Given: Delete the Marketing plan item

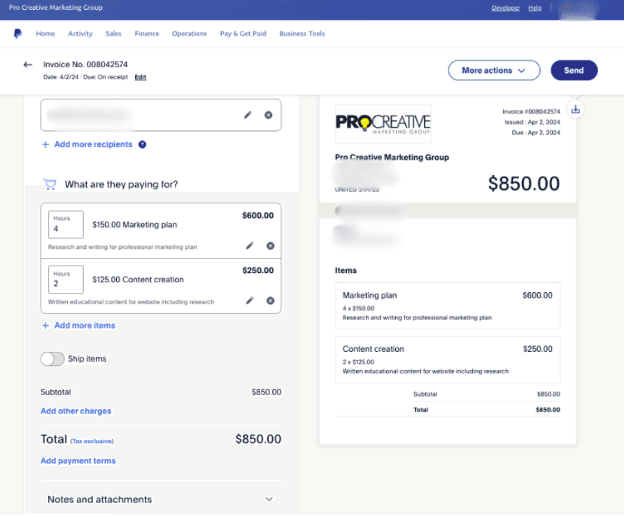Looking at the screenshot, I should [x=270, y=245].
